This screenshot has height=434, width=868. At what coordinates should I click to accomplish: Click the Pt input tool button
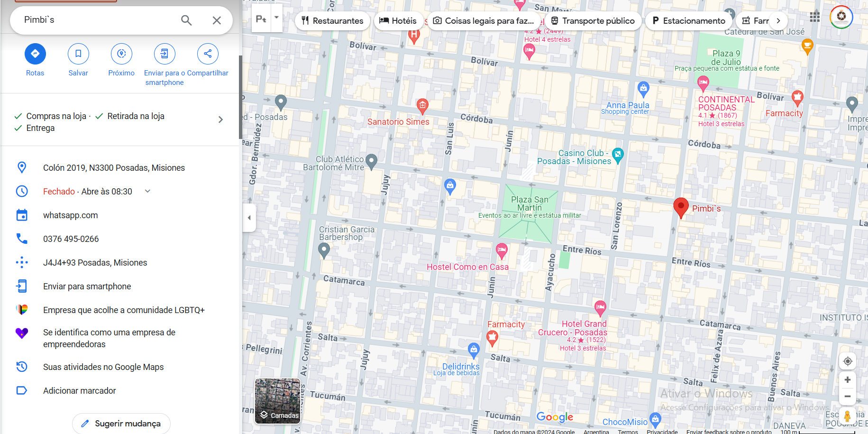pos(261,18)
